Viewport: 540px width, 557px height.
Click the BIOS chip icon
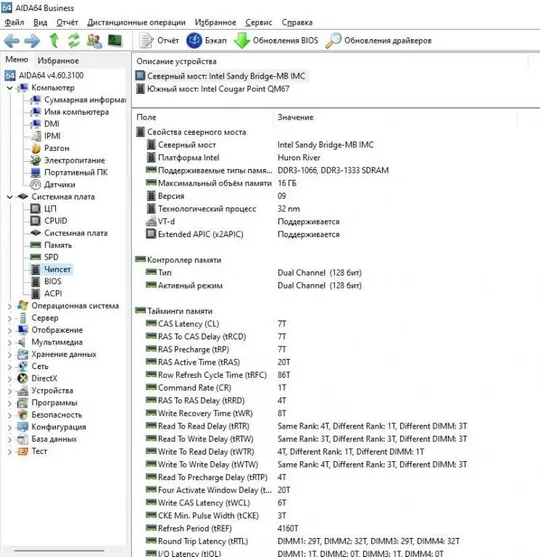click(36, 281)
